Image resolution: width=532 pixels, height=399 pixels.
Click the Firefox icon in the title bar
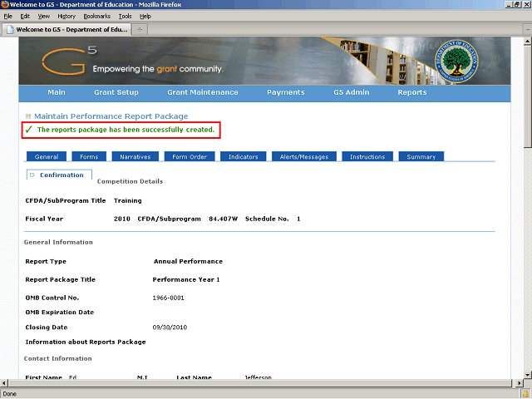5,4
